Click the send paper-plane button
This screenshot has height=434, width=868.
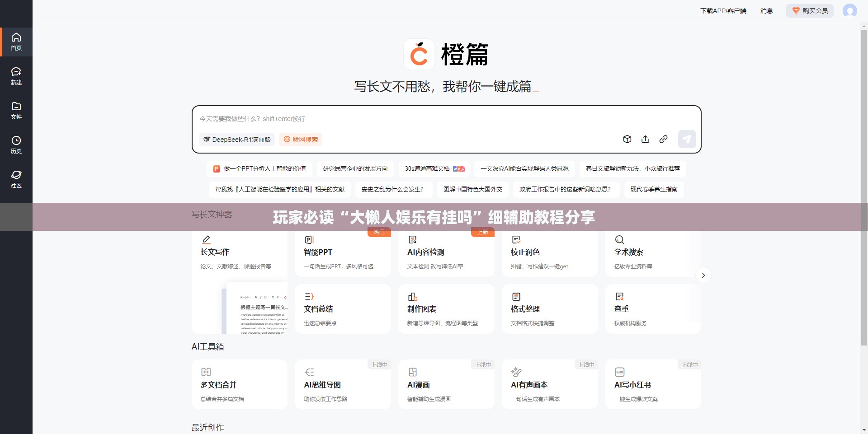(x=687, y=139)
